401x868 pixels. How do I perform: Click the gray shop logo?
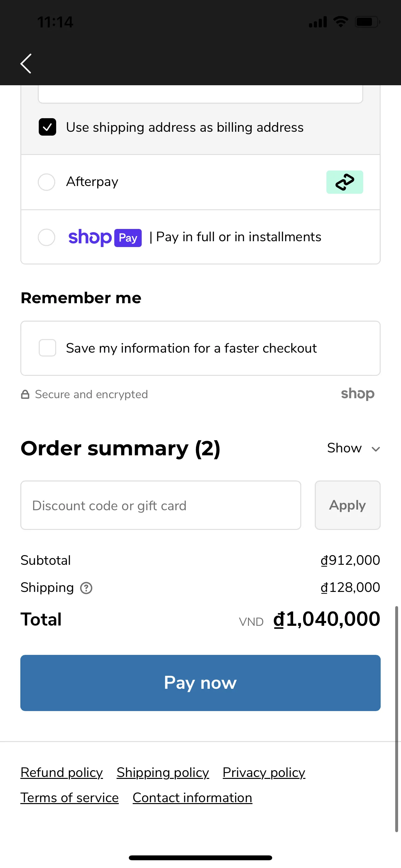[357, 394]
